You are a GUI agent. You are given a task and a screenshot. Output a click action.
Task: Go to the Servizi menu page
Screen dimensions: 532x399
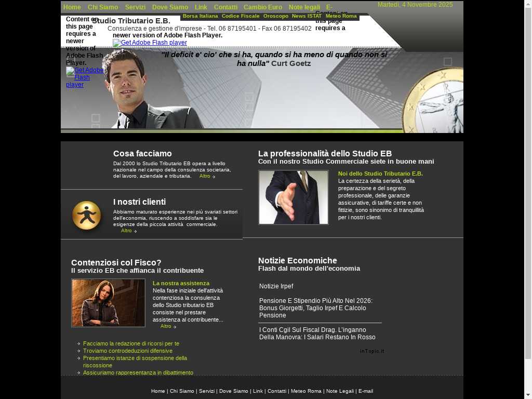(x=135, y=7)
